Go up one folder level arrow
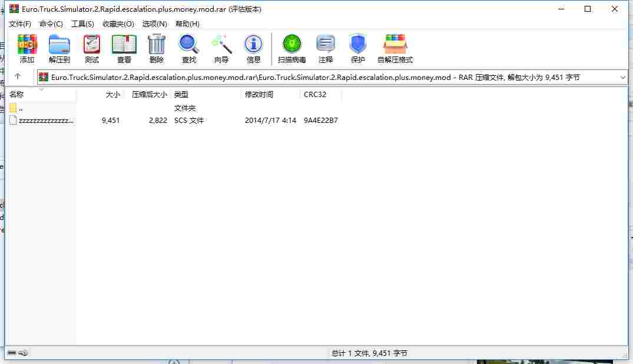Screen dimensions: 633x364 pyautogui.click(x=17, y=76)
